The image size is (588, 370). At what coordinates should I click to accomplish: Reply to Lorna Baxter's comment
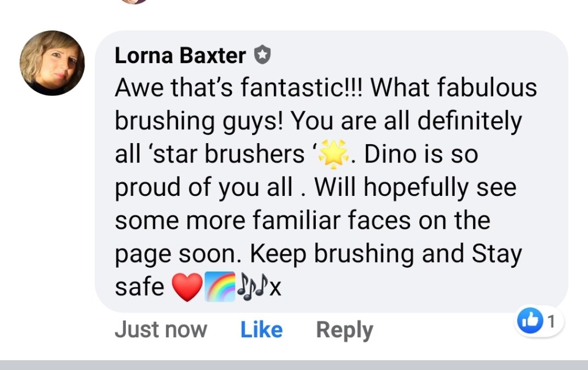345,330
